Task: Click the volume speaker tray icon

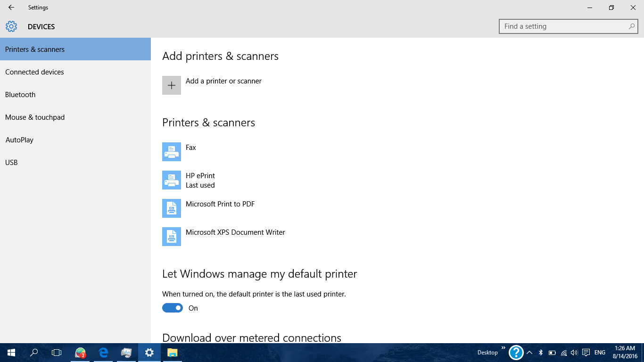Action: (574, 353)
